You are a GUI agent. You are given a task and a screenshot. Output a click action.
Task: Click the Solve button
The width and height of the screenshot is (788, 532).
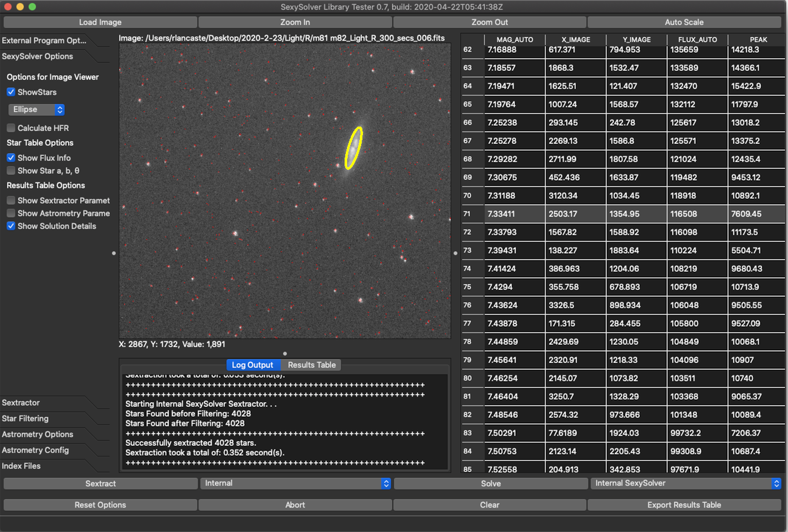[x=491, y=483]
